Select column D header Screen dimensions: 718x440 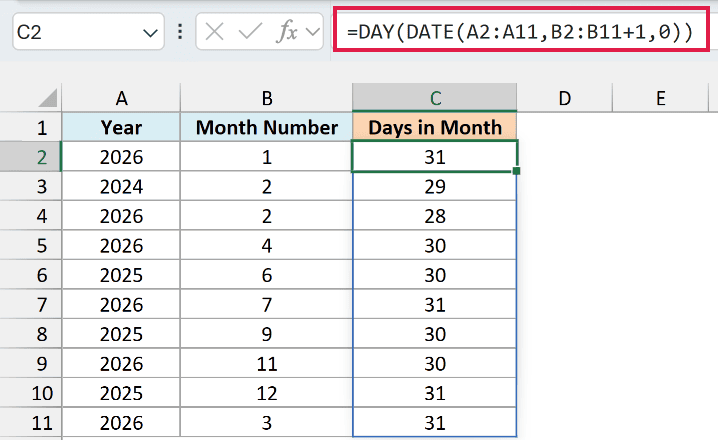pyautogui.click(x=565, y=98)
